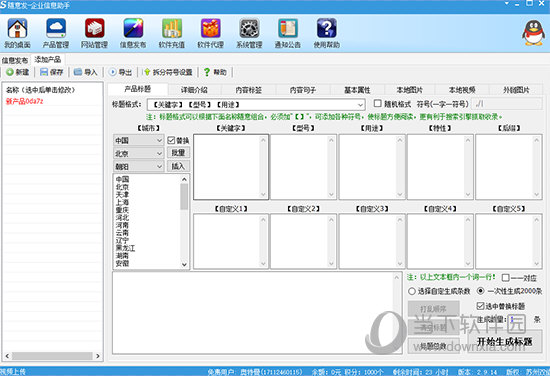Click in 【型号】 text box
Image resolution: width=550 pixels, height=376 pixels.
tap(303, 167)
